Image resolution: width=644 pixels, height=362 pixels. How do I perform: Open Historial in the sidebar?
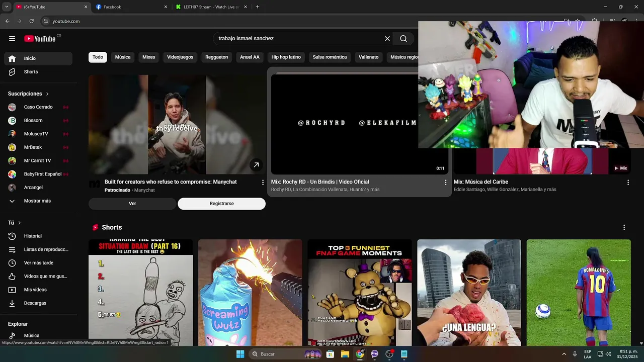click(x=38, y=236)
